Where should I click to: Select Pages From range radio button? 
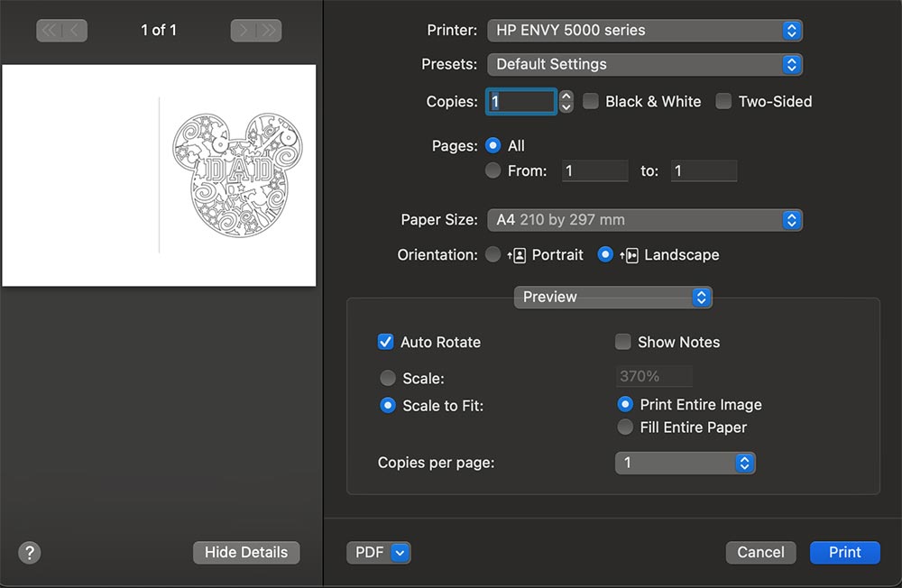click(x=493, y=170)
